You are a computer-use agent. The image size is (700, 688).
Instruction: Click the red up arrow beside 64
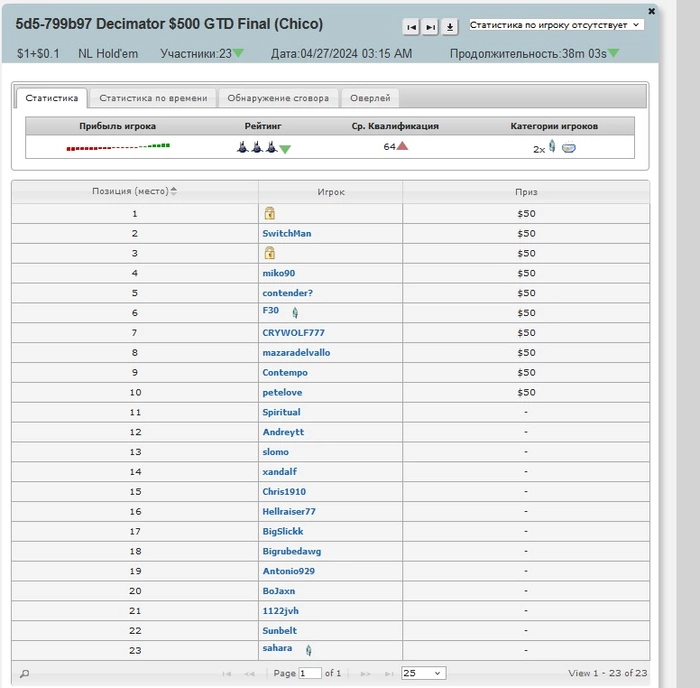pyautogui.click(x=402, y=146)
